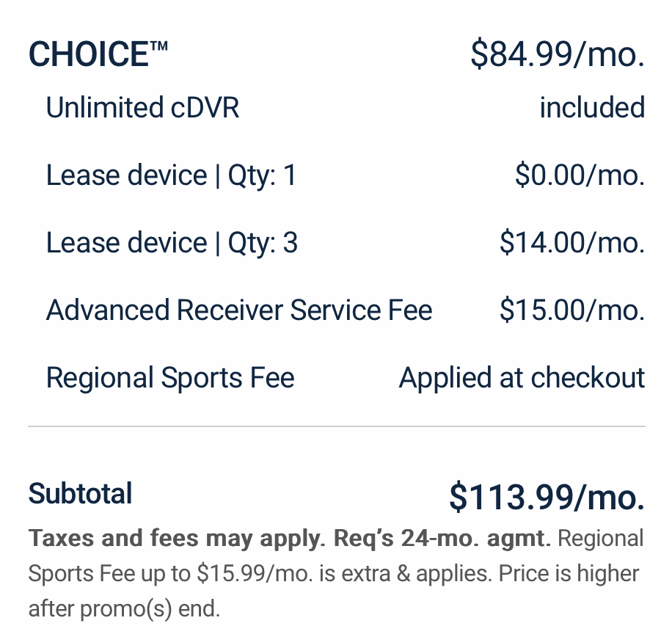Click the "after promo(s) end." last line
This screenshot has width=672, height=637.
coord(124,608)
